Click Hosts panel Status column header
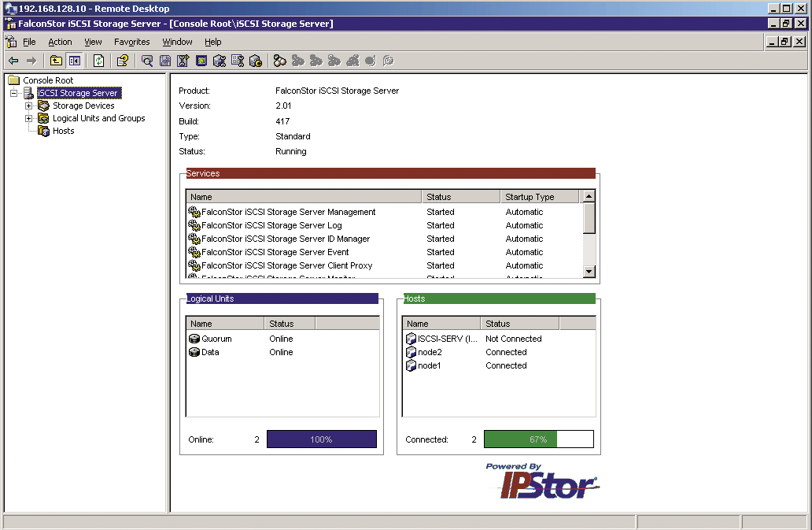The image size is (812, 530). (x=520, y=324)
